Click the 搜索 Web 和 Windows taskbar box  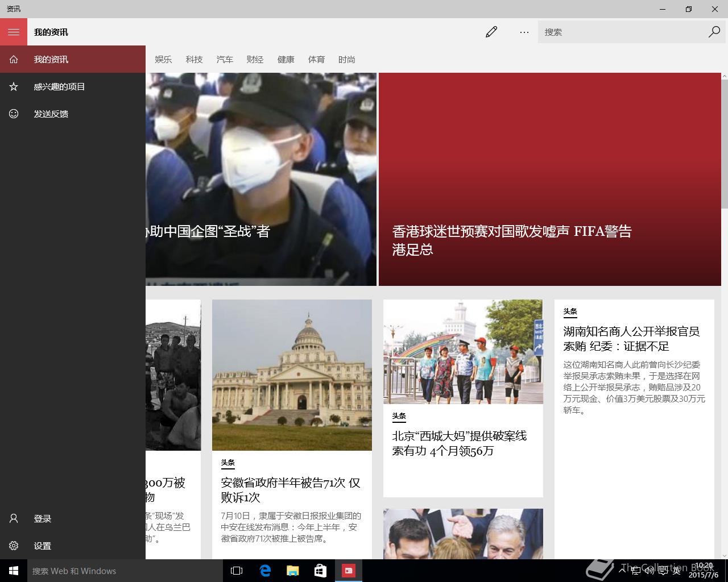125,571
